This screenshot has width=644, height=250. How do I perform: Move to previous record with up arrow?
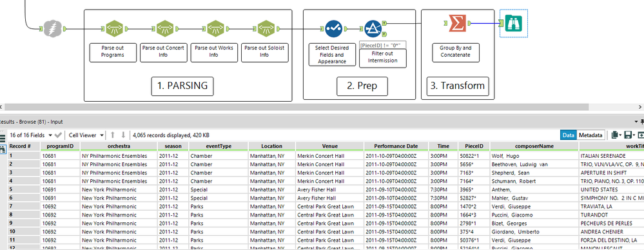pyautogui.click(x=113, y=135)
